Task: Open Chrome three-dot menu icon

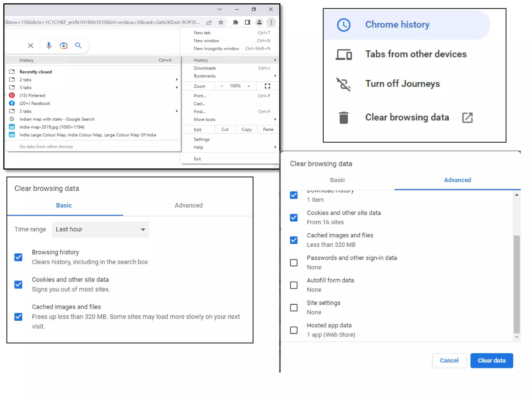Action: point(271,22)
